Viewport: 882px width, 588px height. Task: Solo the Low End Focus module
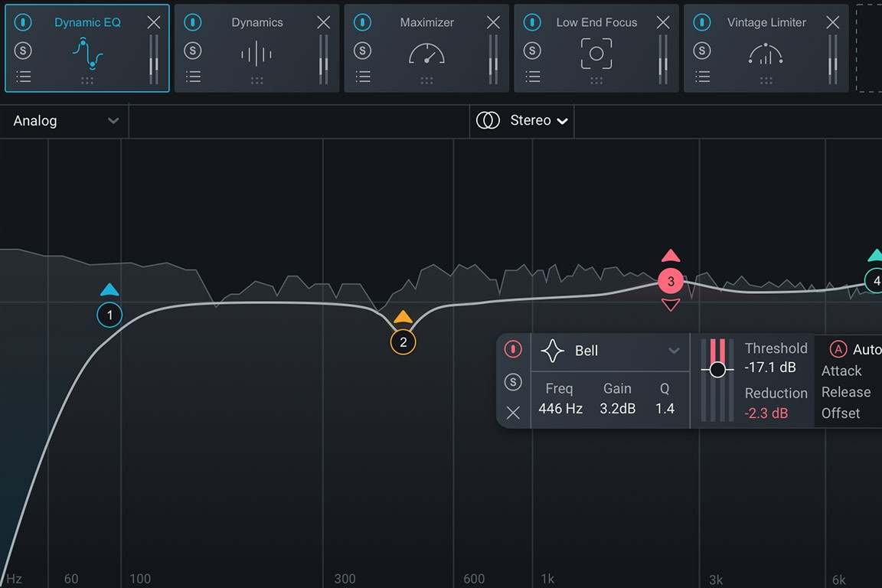tap(532, 51)
